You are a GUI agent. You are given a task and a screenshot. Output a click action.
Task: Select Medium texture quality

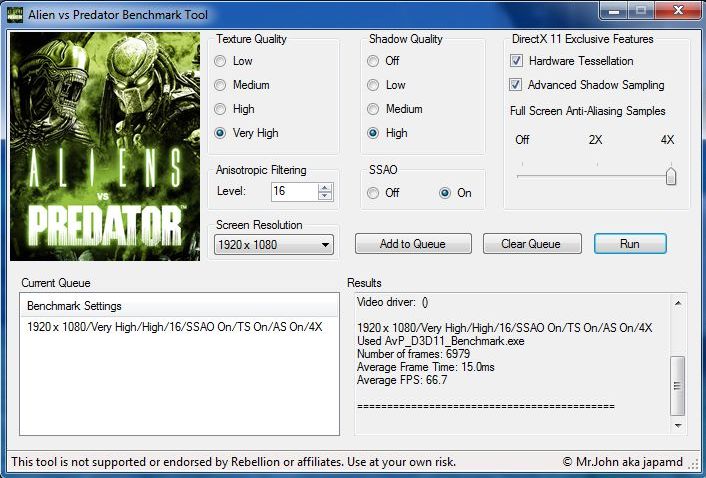tap(220, 85)
